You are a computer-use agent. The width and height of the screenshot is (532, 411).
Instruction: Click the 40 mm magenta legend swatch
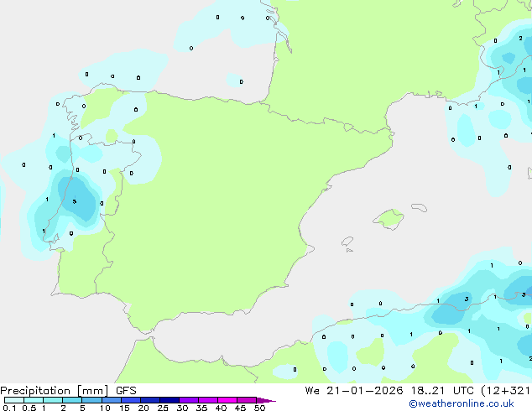227,400
